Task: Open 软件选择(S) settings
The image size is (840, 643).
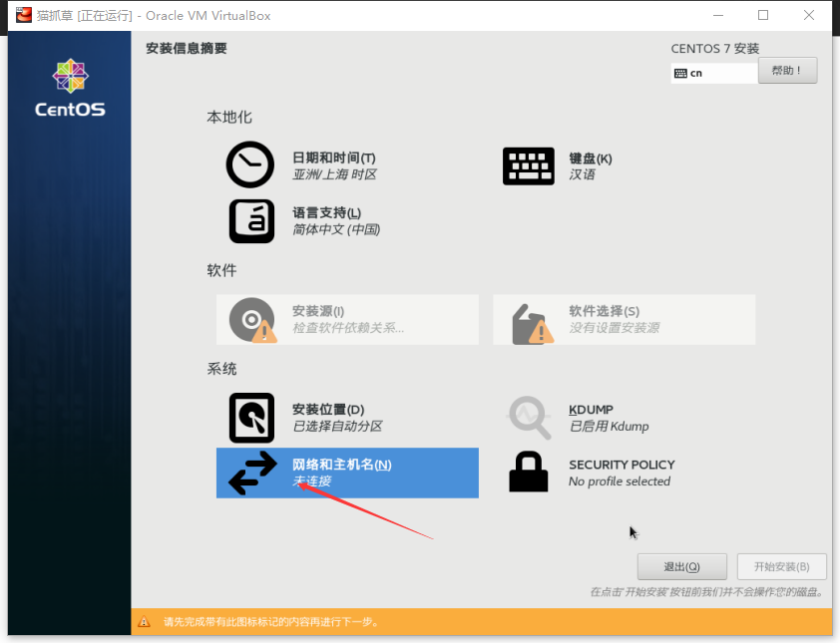Action: click(x=605, y=311)
